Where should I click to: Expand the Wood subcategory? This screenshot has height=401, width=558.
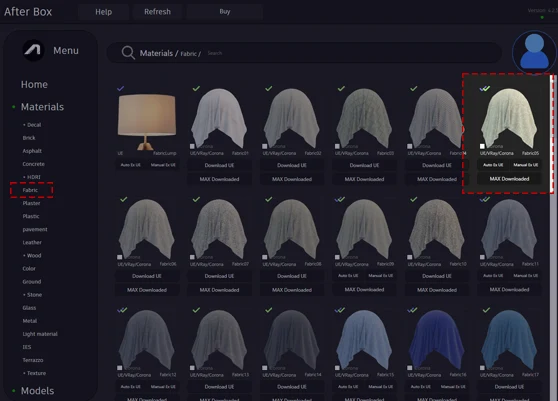click(x=32, y=255)
